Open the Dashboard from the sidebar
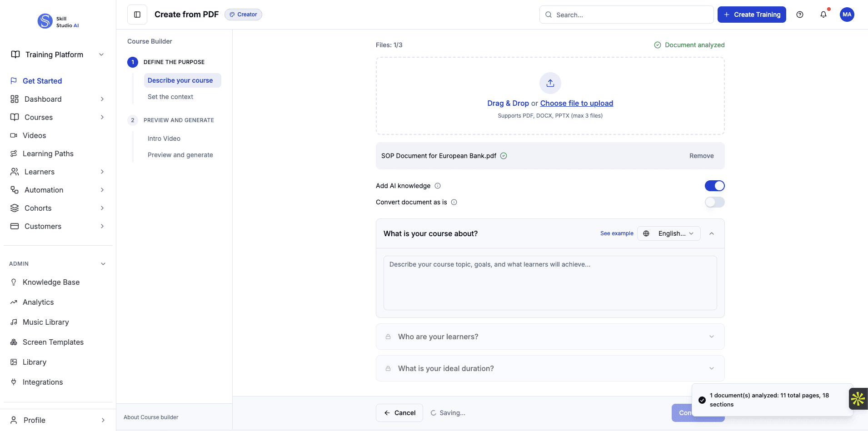 [42, 99]
